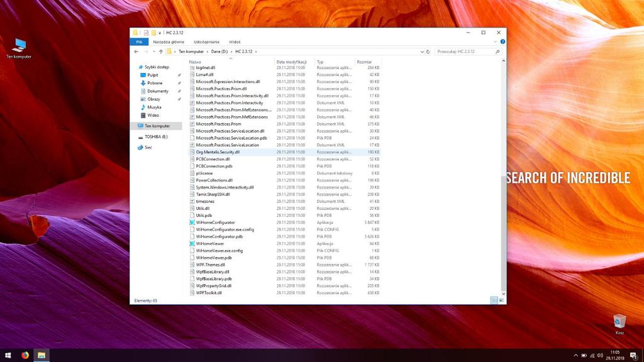Expand the ribbon with the chevron
The height and width of the screenshot is (362, 644).
coord(496,42)
